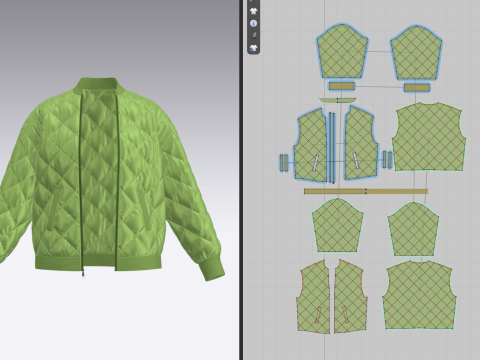Click the zipper pull on the 3D jacket
Screen dimensions: 480x360
tap(83, 274)
